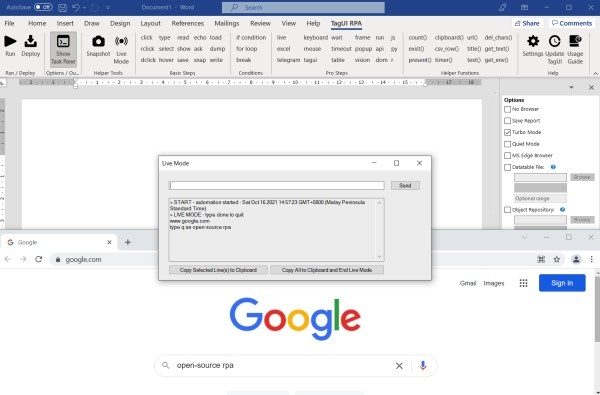Open Settings gear in TagUI ribbon
This screenshot has height=395, width=600.
click(533, 41)
